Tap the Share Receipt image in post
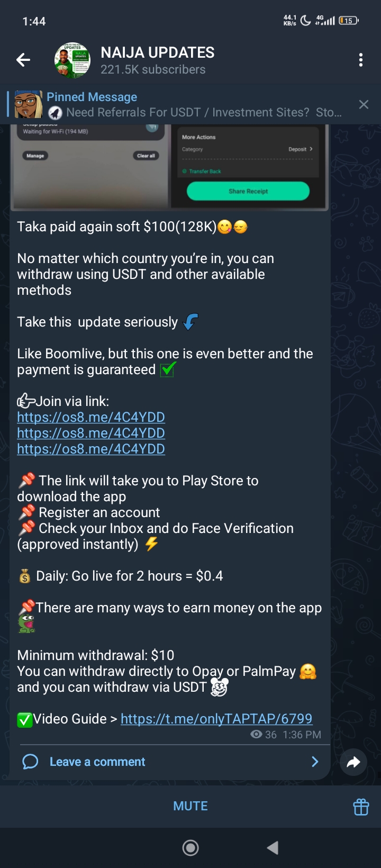381x868 pixels. pos(248,191)
